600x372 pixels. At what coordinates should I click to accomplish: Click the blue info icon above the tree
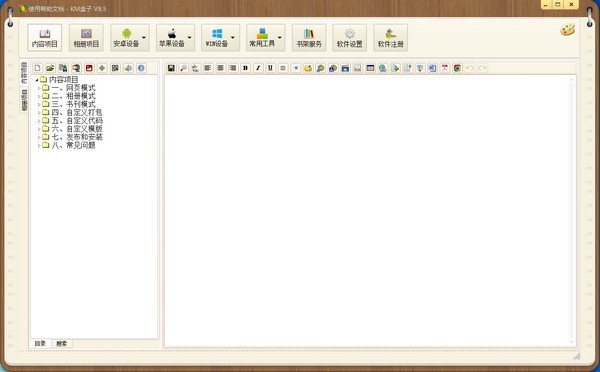tap(141, 68)
